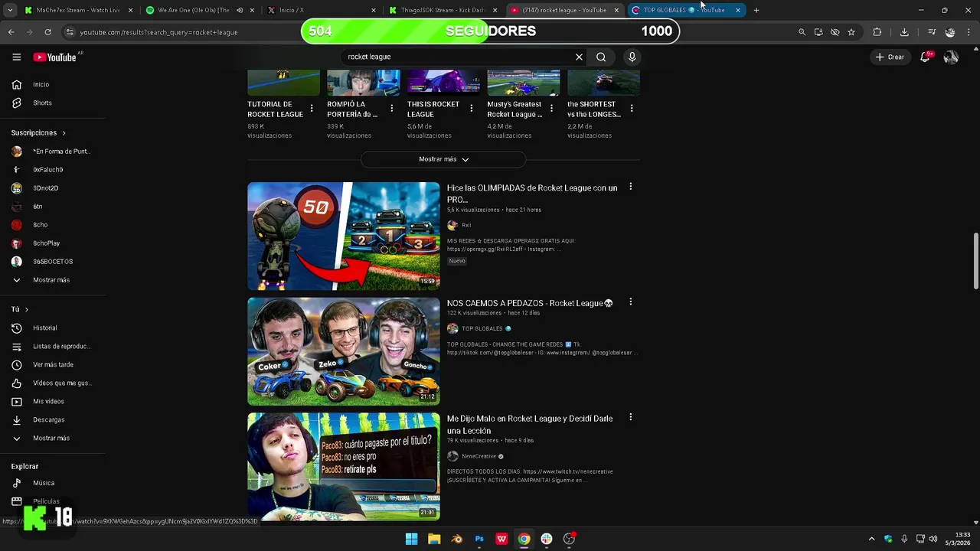Expand the Tú section arrow

pyautogui.click(x=26, y=309)
